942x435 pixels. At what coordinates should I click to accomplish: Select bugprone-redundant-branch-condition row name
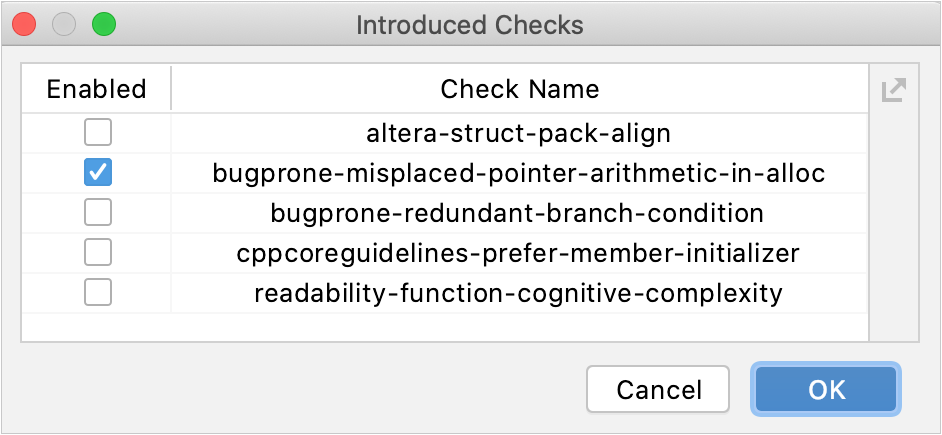click(519, 213)
